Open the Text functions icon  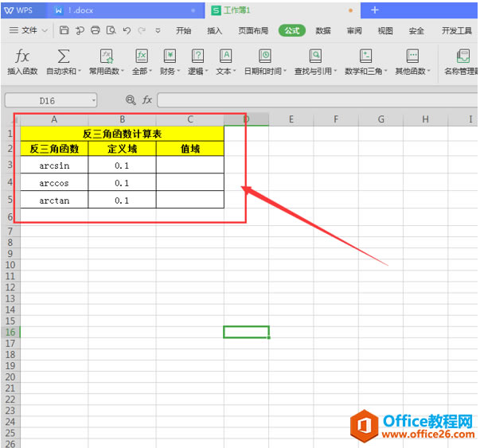tap(225, 56)
